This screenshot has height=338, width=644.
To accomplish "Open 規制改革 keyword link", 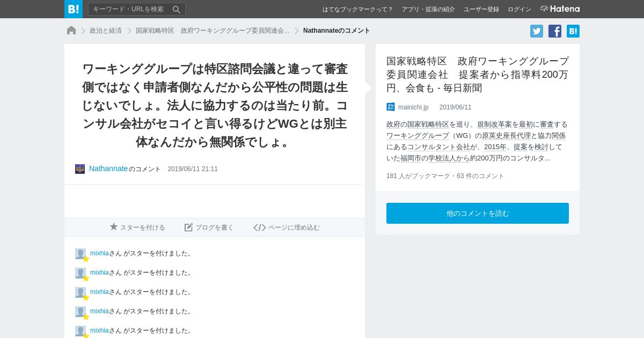I will [491, 124].
